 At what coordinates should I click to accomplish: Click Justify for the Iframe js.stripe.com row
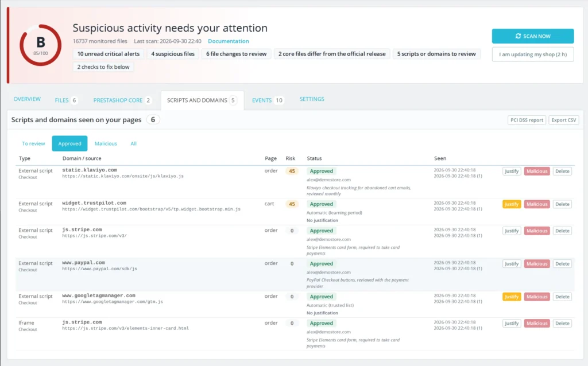(x=512, y=324)
